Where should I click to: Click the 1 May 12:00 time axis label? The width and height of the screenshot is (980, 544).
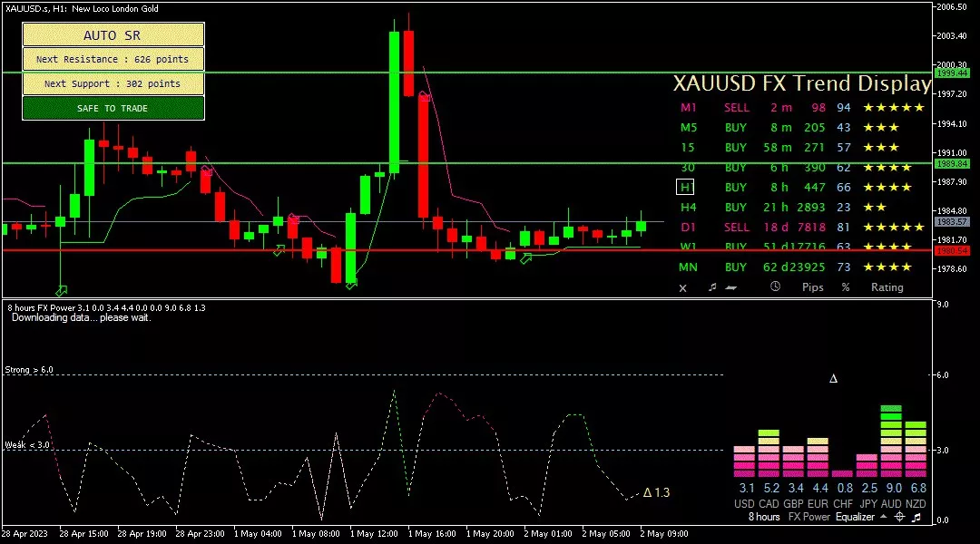tap(374, 534)
